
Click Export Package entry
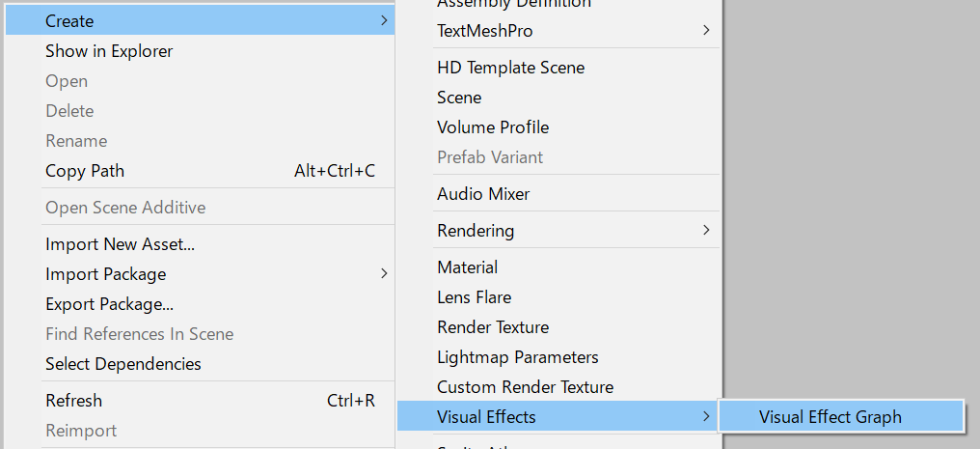[109, 304]
